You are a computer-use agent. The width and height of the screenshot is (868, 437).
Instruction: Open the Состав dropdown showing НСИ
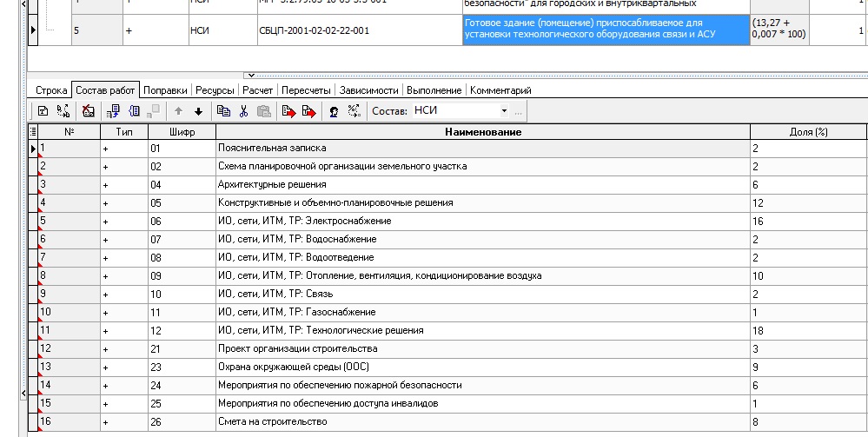pos(504,111)
